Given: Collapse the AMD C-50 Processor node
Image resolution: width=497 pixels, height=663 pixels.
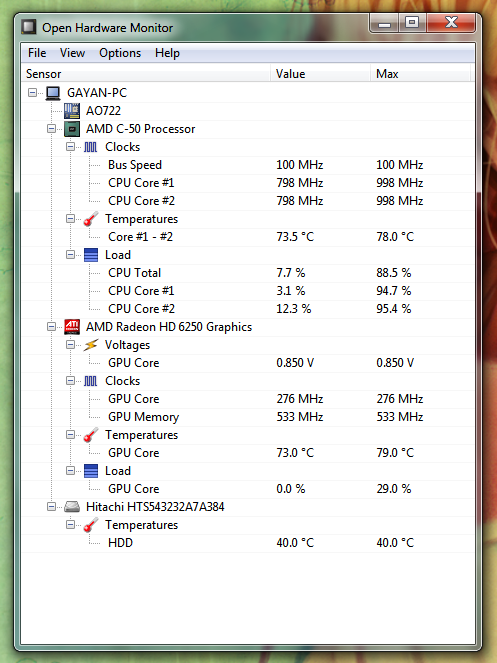Looking at the screenshot, I should [x=52, y=129].
